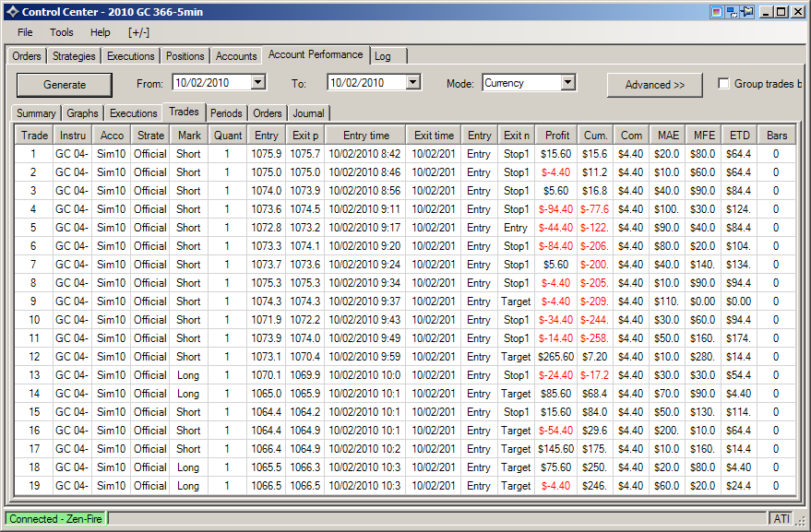Image resolution: width=811 pixels, height=532 pixels.
Task: Click the Long cell in trade 13
Action: pyautogui.click(x=188, y=375)
